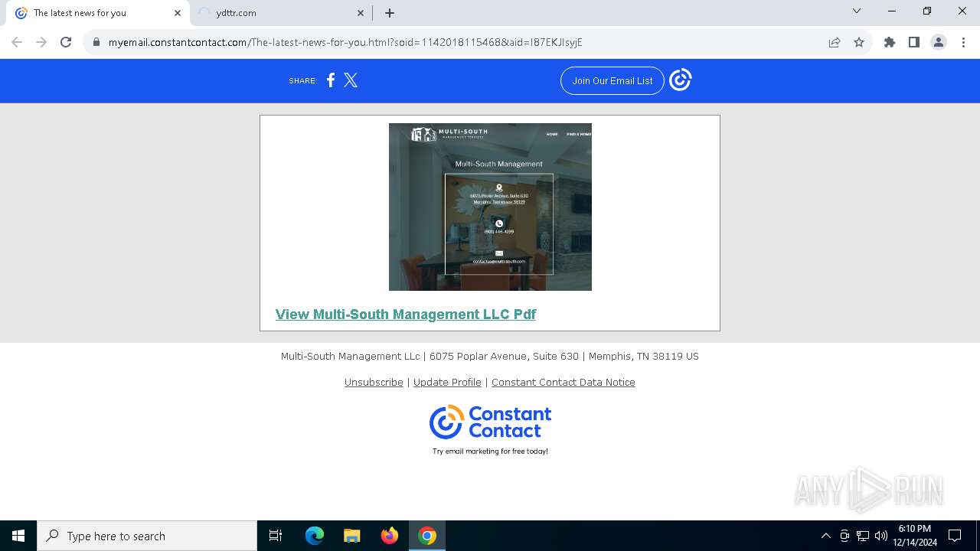Screen dimensions: 980x551
Task: Share this page from the address bar
Action: click(x=835, y=43)
